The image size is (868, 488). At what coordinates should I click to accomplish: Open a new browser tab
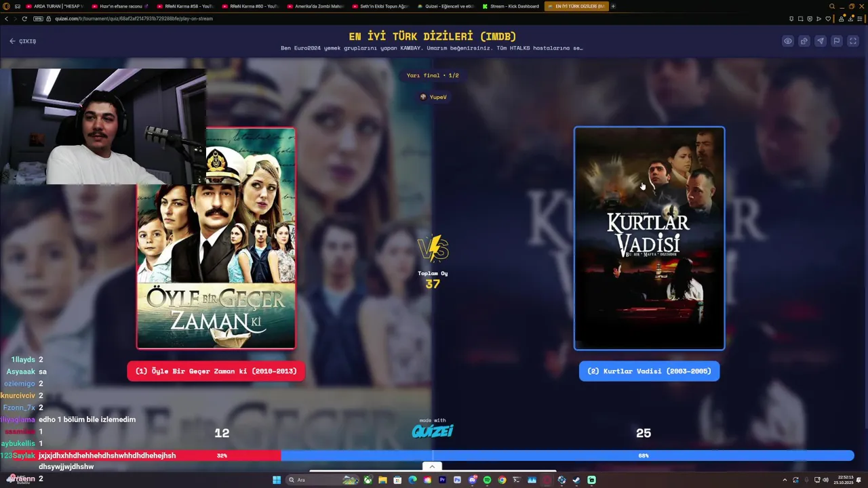pos(613,6)
